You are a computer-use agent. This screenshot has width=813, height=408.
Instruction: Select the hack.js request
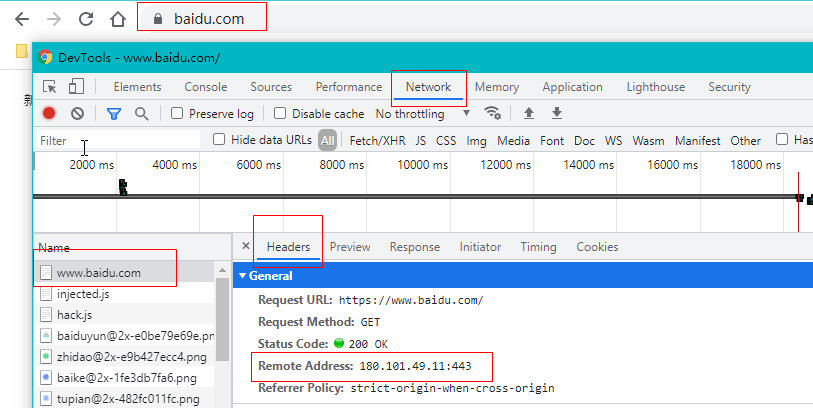click(124, 315)
